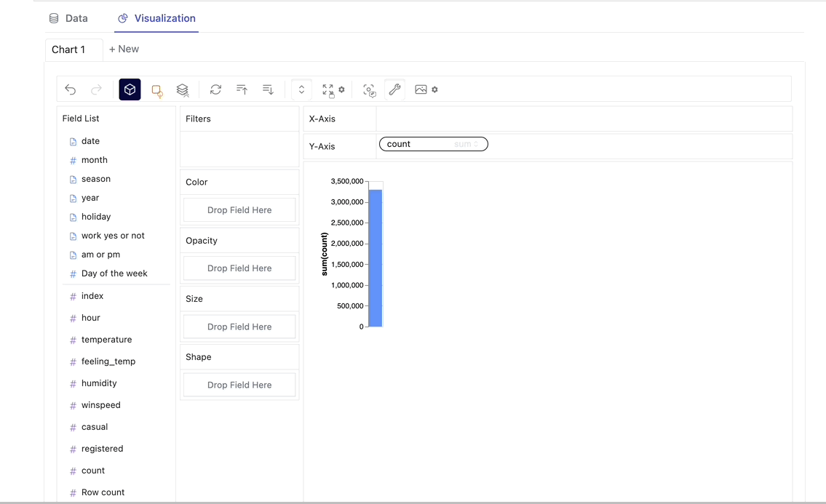Image resolution: width=826 pixels, height=504 pixels.
Task: Click the blue sum(count) bar
Action: tap(376, 258)
